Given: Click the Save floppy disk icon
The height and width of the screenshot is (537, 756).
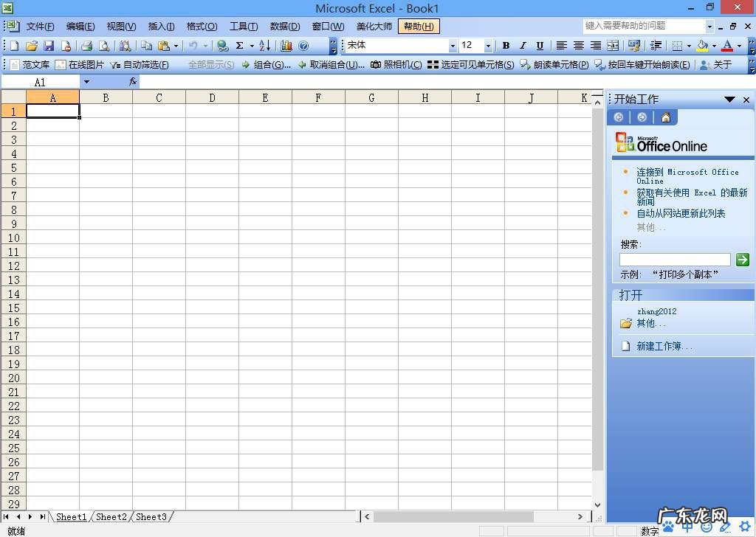Looking at the screenshot, I should click(x=49, y=46).
